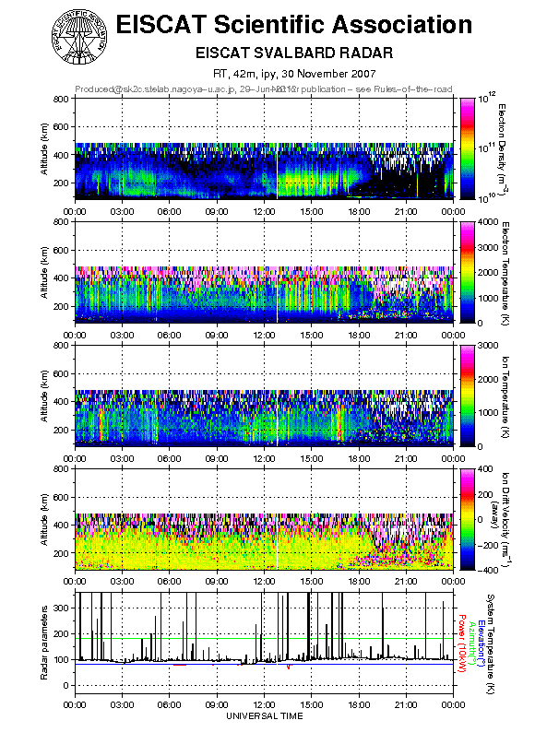Click the electron temperature plot panel
The image size is (535, 756).
point(264,272)
